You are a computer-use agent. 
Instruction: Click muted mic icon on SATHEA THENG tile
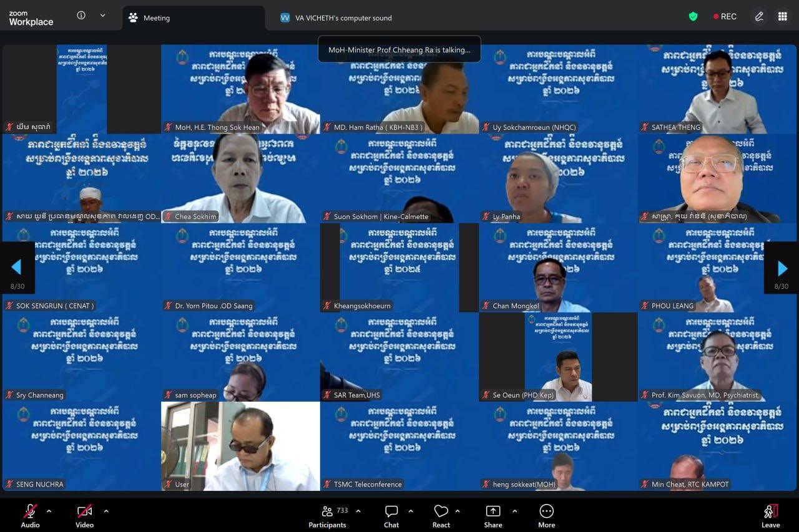[645, 127]
